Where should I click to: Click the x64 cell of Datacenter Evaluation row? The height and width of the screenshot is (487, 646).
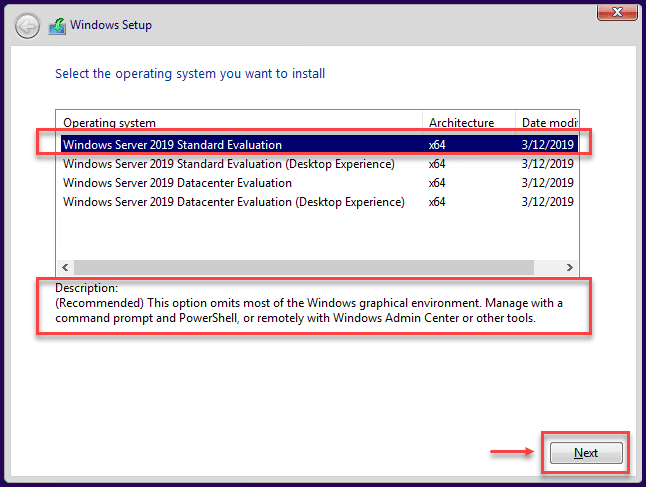437,183
